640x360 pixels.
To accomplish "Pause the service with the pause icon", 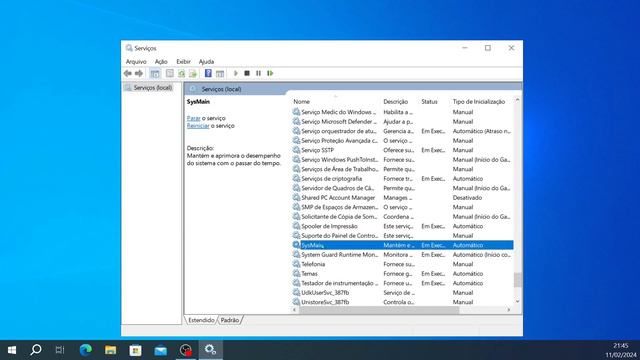I will 258,73.
